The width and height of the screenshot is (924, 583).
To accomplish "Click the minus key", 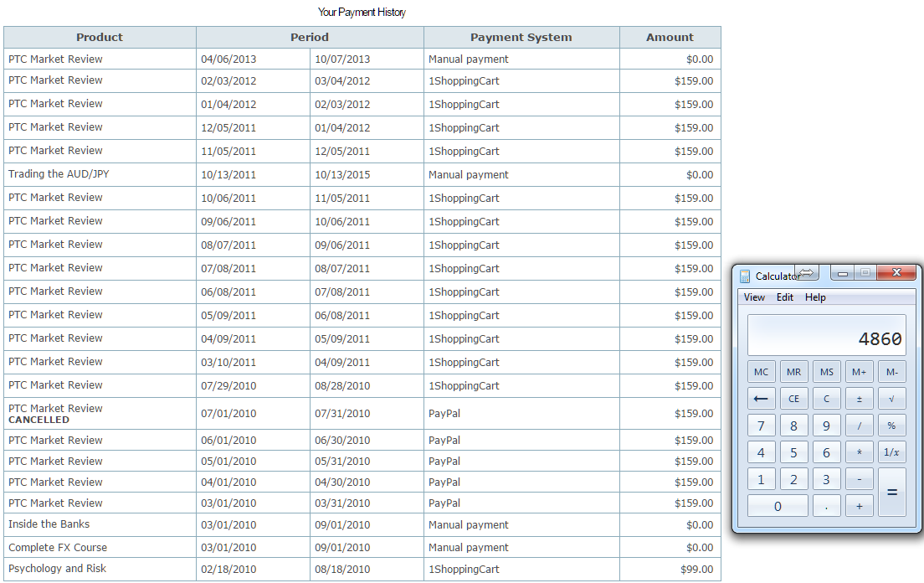I will pyautogui.click(x=860, y=479).
